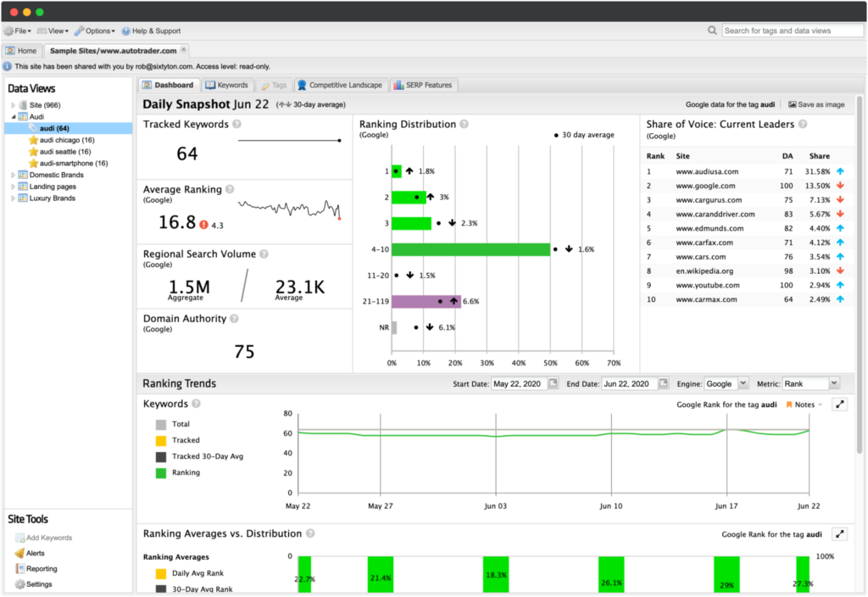Screen dimensions: 868x597
Task: Expand the Landing pages node
Action: click(14, 187)
